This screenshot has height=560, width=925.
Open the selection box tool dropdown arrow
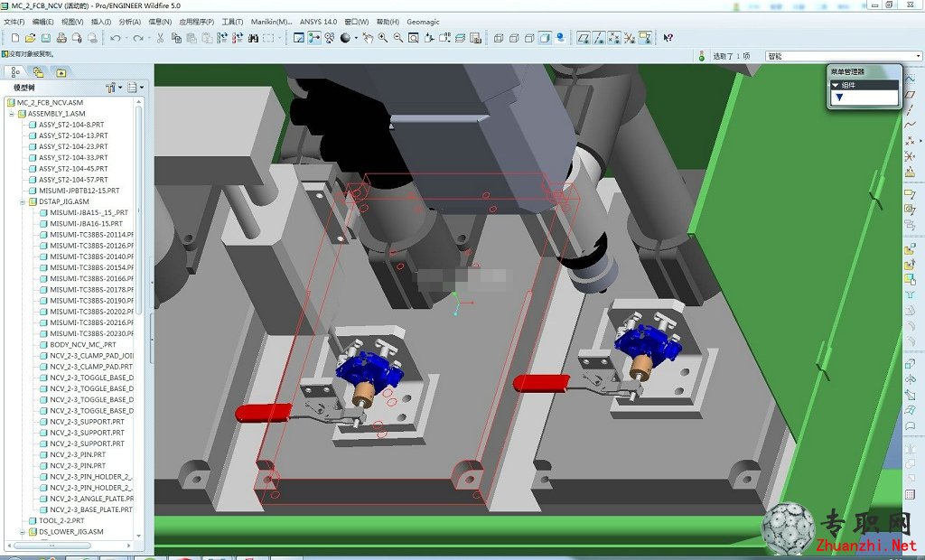280,38
